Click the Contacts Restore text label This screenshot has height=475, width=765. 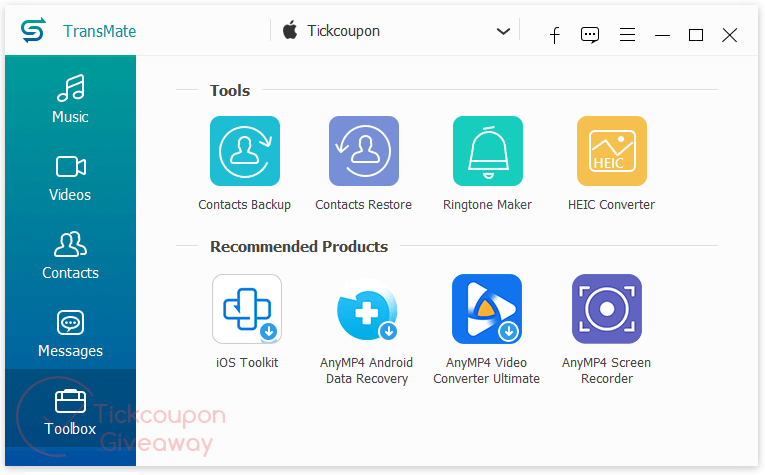click(363, 205)
